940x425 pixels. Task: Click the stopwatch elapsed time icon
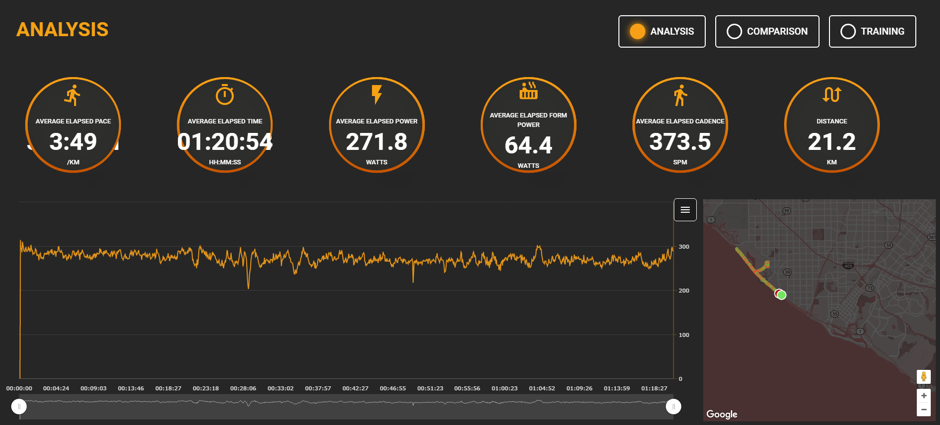tap(224, 95)
